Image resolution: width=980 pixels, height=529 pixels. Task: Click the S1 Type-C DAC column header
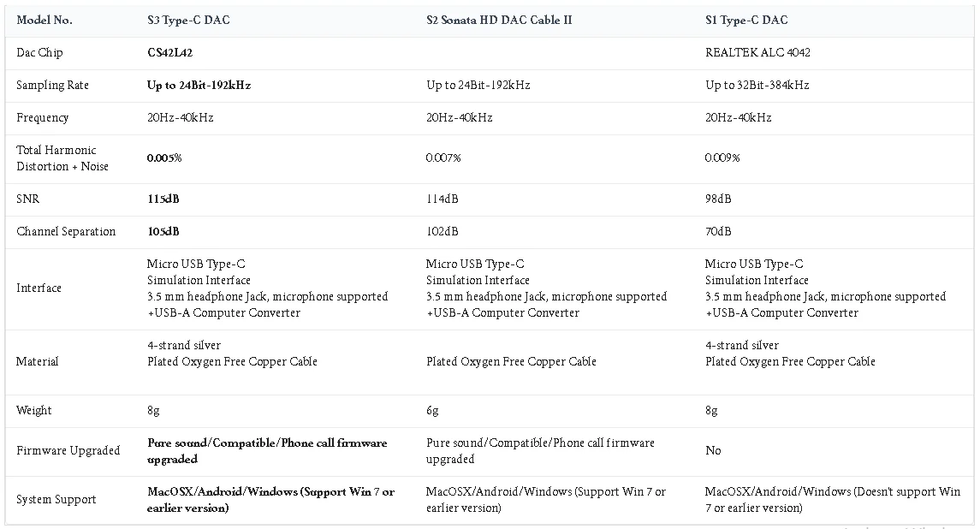pos(746,20)
